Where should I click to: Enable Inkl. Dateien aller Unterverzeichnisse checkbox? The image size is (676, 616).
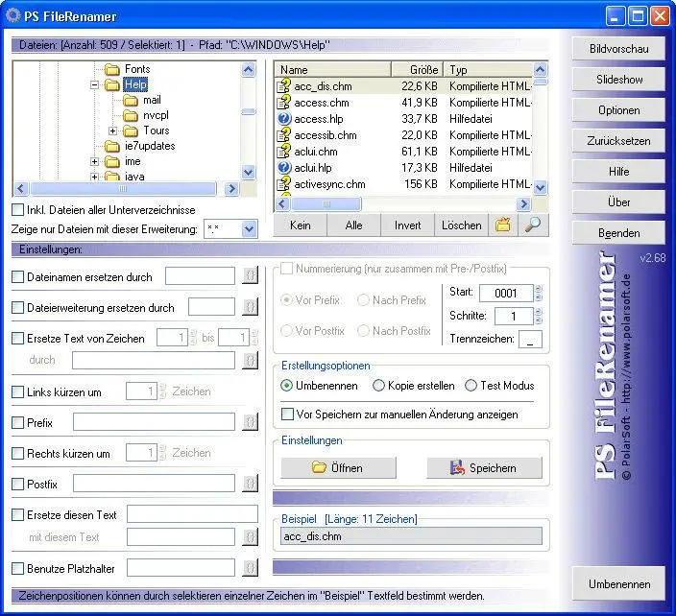click(17, 210)
